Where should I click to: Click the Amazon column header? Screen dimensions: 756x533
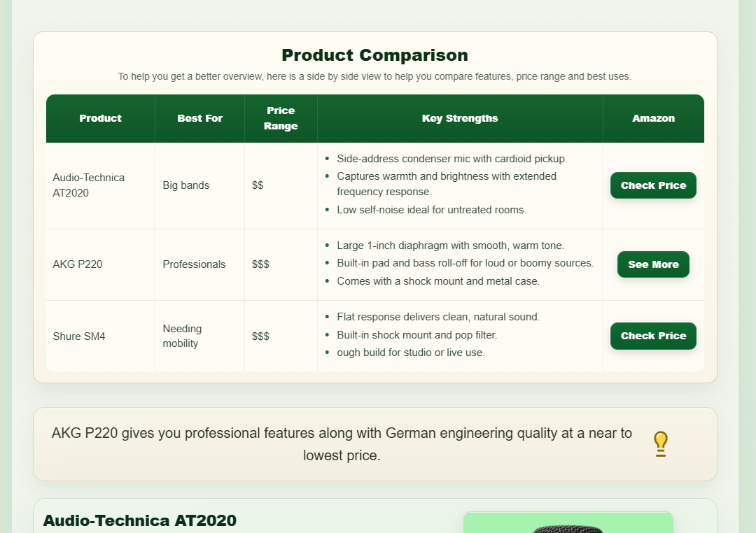pyautogui.click(x=653, y=118)
